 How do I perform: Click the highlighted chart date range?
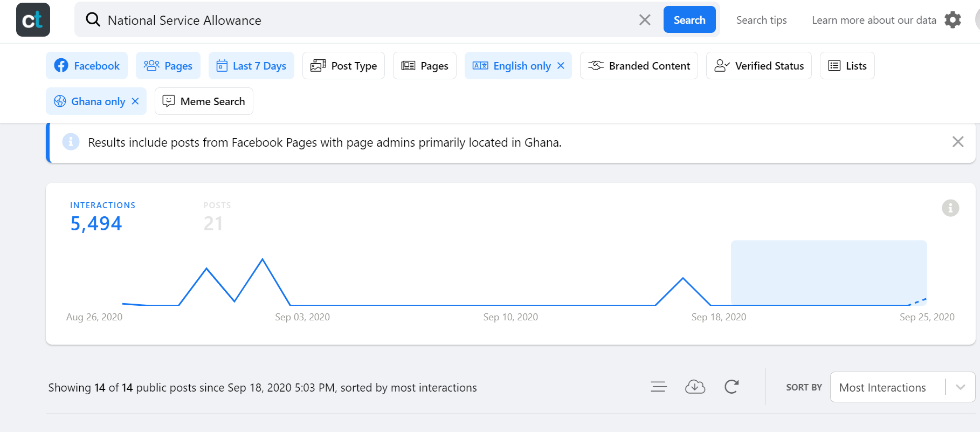[x=829, y=272]
